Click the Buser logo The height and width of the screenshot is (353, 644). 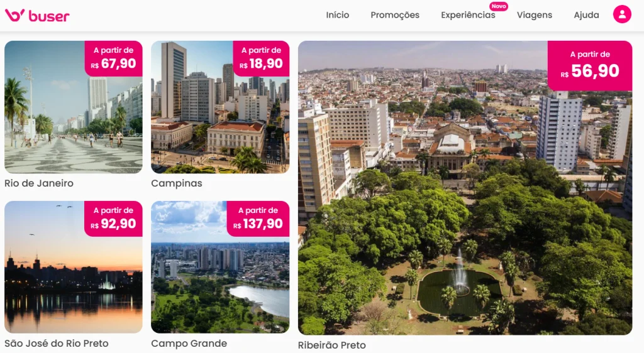(x=37, y=16)
